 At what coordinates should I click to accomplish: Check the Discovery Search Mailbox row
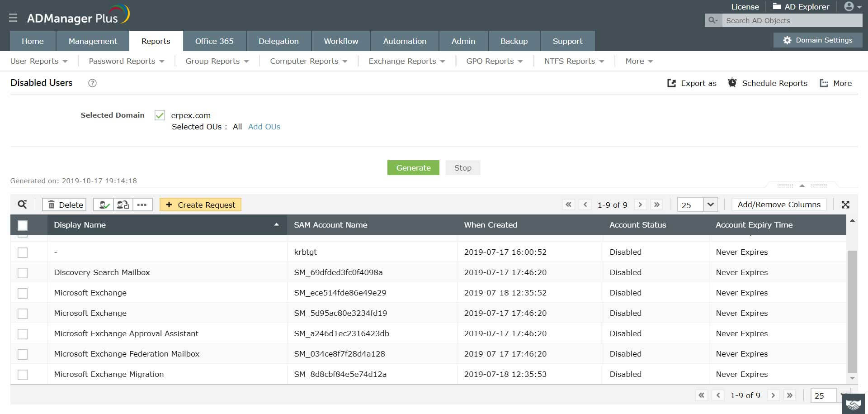click(23, 272)
